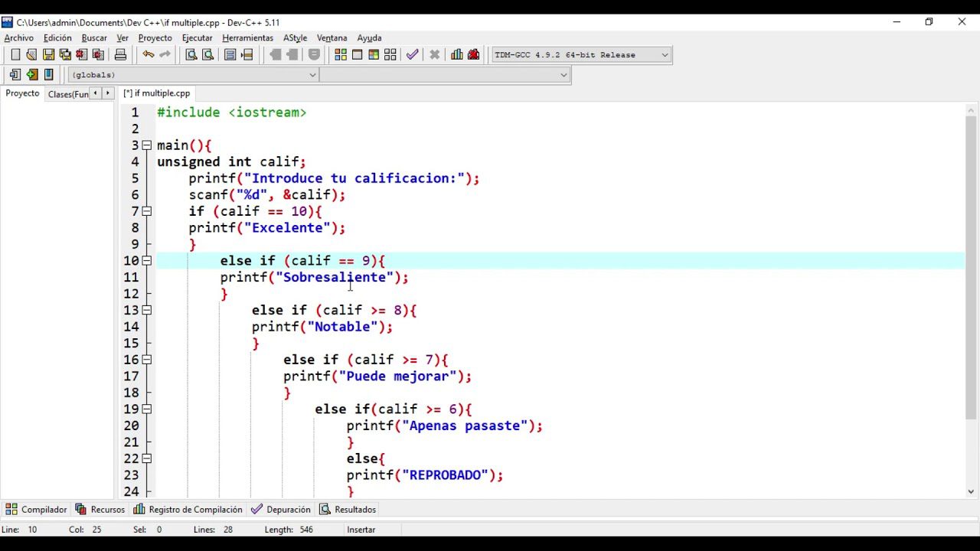Screen dimensions: 980x551
Task: Abort compilation with the red X icon
Action: click(x=435, y=54)
